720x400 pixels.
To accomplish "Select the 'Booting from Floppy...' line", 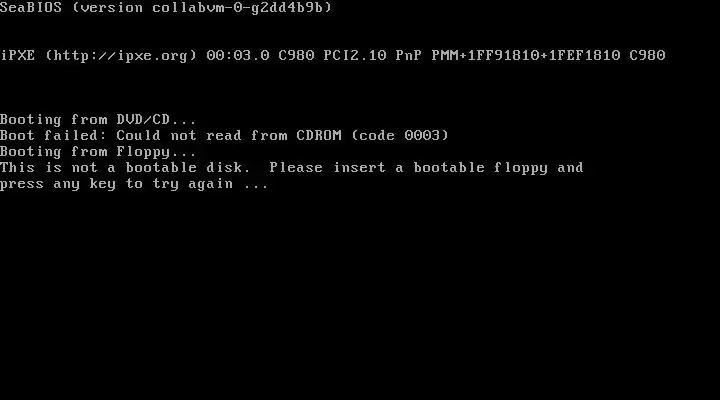I will point(98,152).
